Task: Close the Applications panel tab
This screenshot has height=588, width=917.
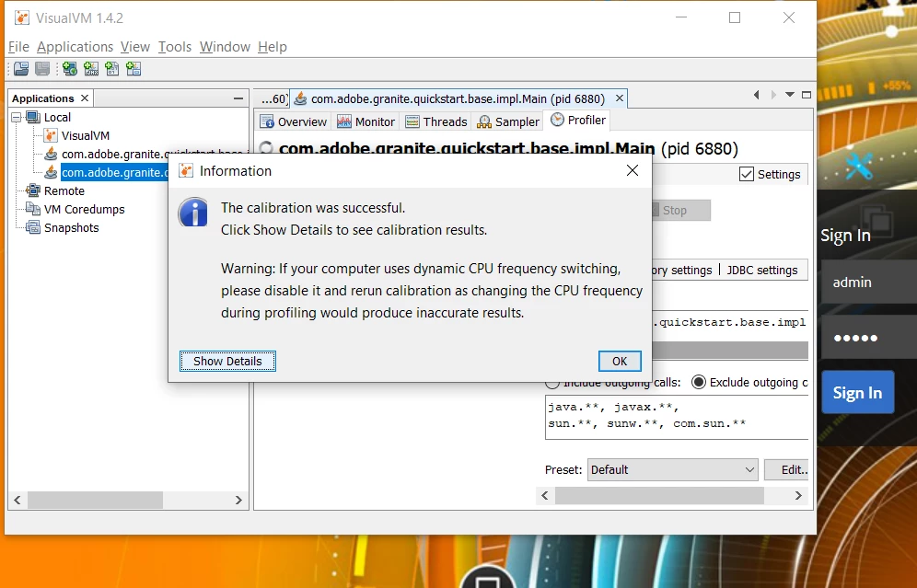Action: pos(85,98)
